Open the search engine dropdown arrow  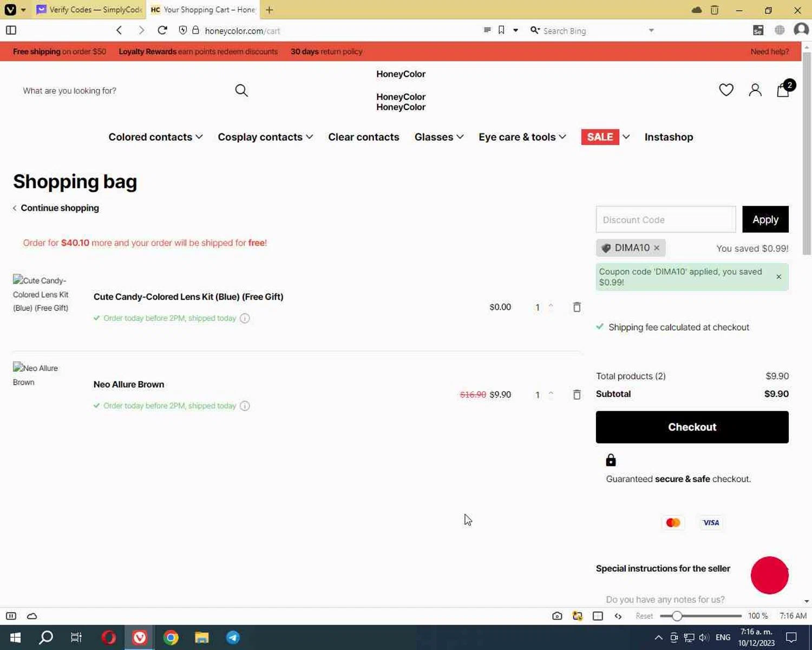(651, 30)
